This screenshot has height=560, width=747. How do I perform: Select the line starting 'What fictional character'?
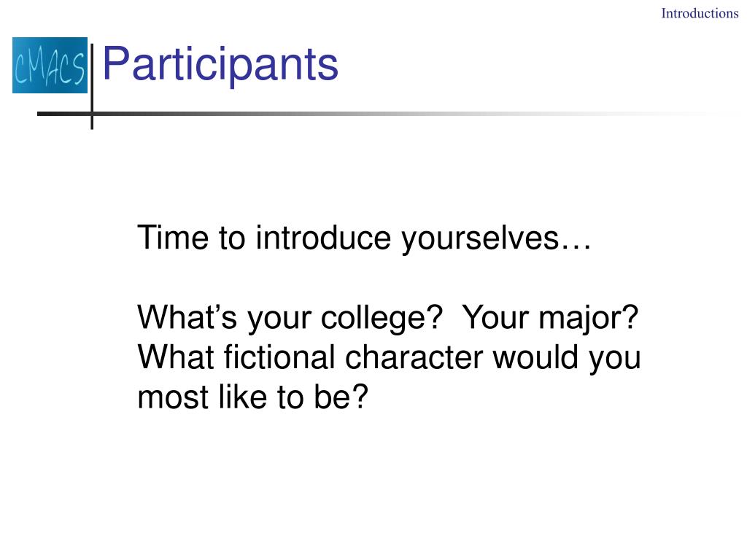click(x=390, y=358)
